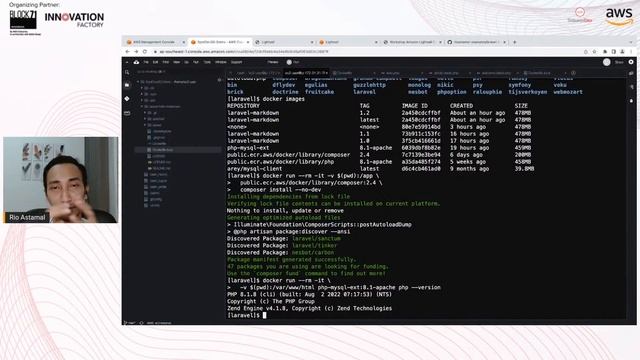Click the terminal prompt cursor at bottom
Image resolution: width=640 pixels, height=360 pixels.
tap(264, 315)
